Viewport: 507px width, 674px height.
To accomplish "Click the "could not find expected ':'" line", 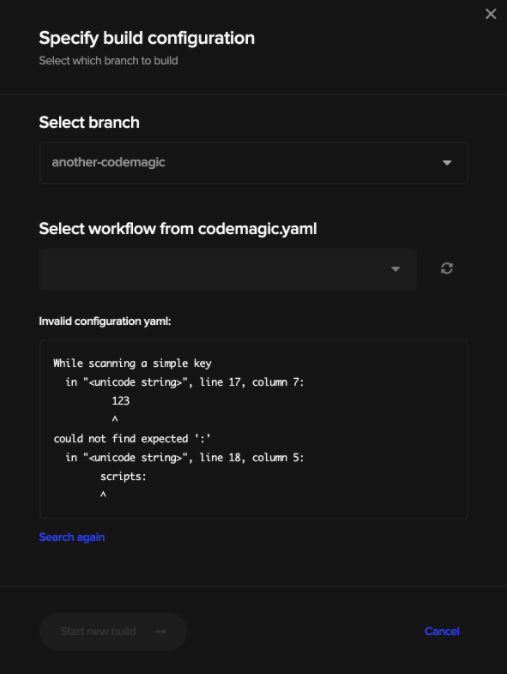I will point(132,439).
